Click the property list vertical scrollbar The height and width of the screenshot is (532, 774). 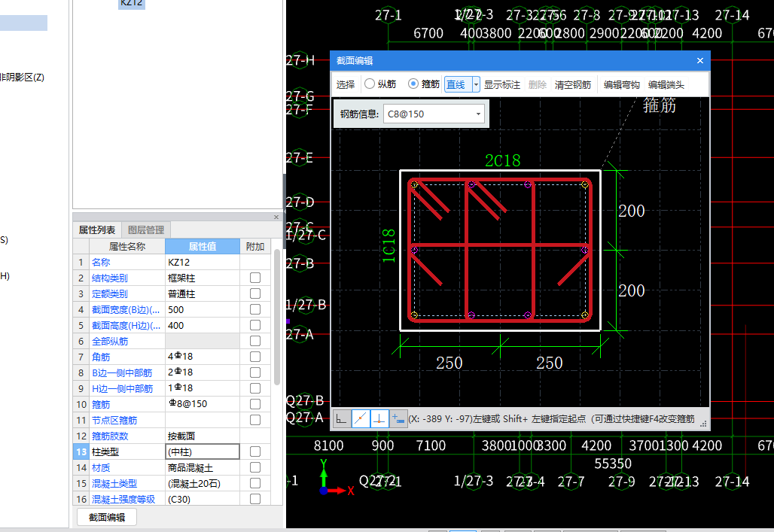pyautogui.click(x=277, y=316)
